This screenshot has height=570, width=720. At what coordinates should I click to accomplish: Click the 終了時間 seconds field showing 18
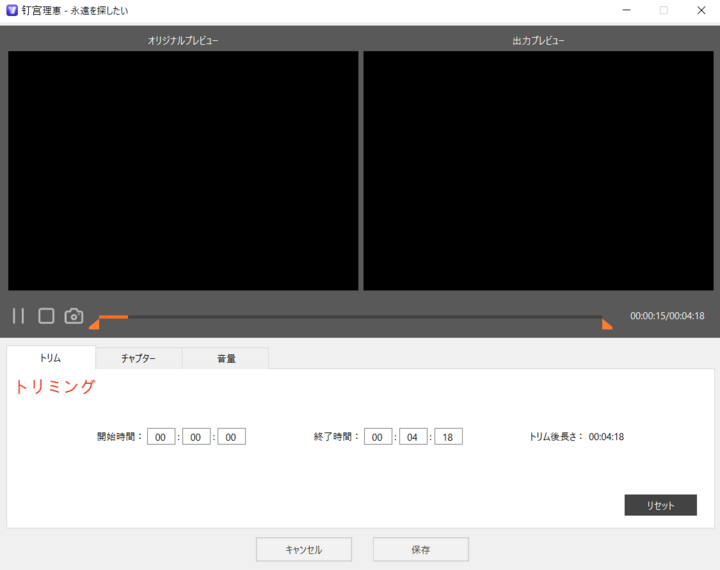click(x=449, y=437)
